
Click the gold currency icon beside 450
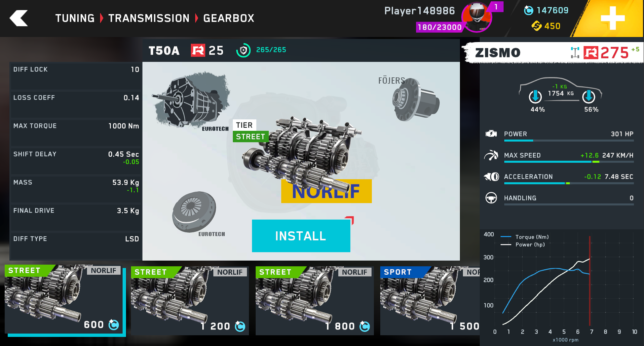click(536, 26)
